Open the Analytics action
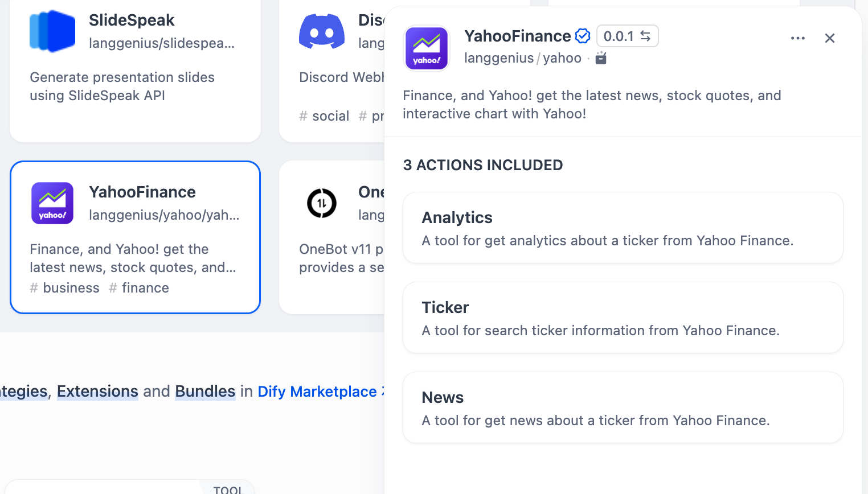The image size is (868, 494). pyautogui.click(x=623, y=228)
